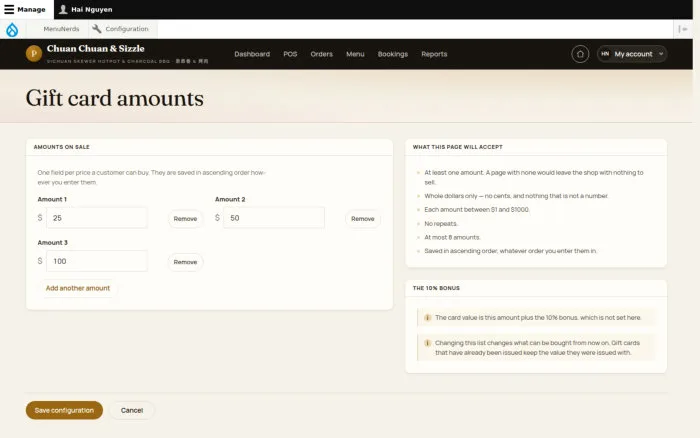The image size is (700, 438).
Task: Open Configuration wrench toolbar item
Action: pos(121,29)
